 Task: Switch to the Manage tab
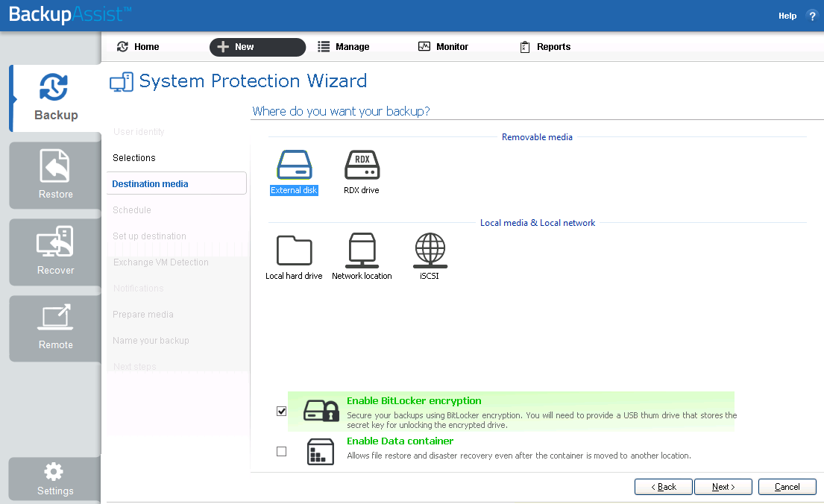click(344, 47)
